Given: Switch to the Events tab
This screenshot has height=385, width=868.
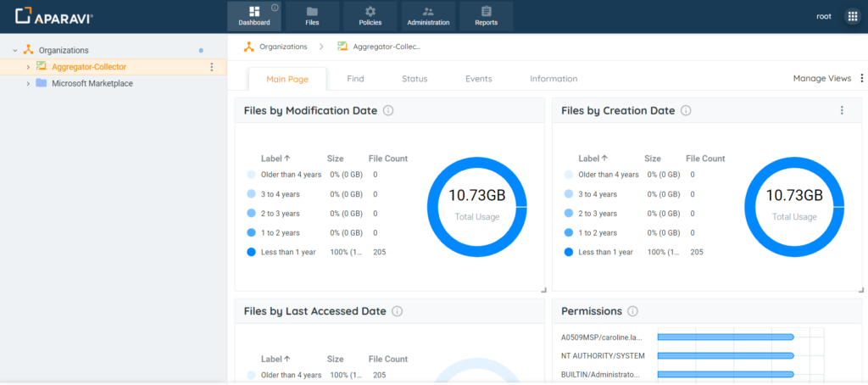Looking at the screenshot, I should tap(479, 79).
